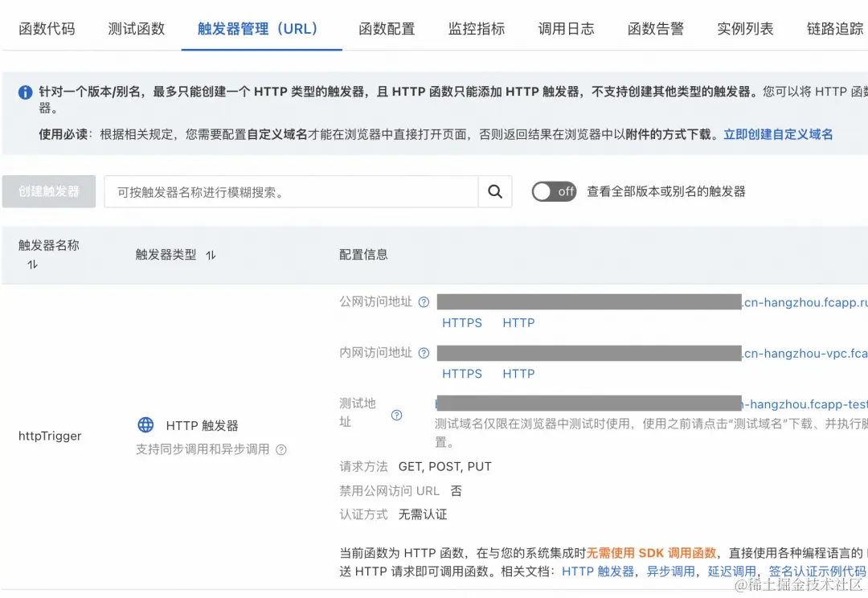
Task: Switch to the 函数代码 tab
Action: pyautogui.click(x=46, y=27)
